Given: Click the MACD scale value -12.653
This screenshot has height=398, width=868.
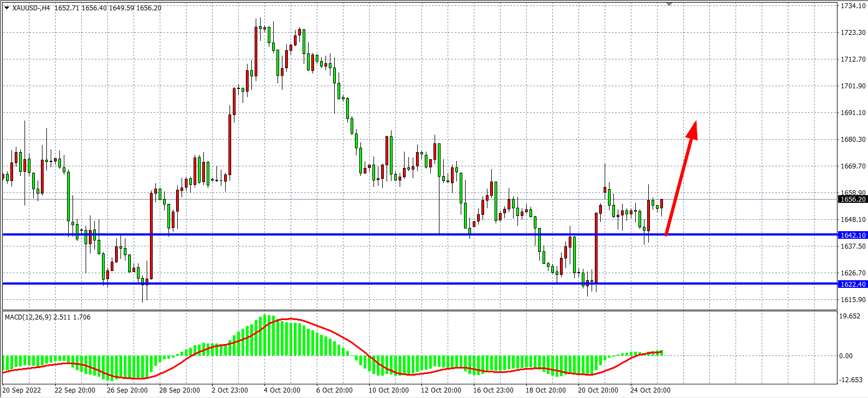Looking at the screenshot, I should (851, 380).
